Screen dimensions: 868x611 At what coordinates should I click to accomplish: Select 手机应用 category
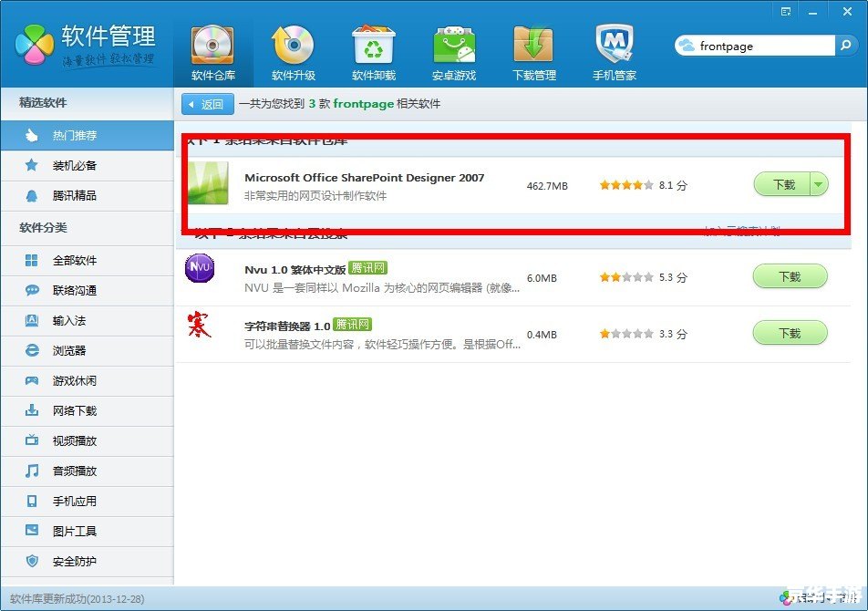pos(87,502)
